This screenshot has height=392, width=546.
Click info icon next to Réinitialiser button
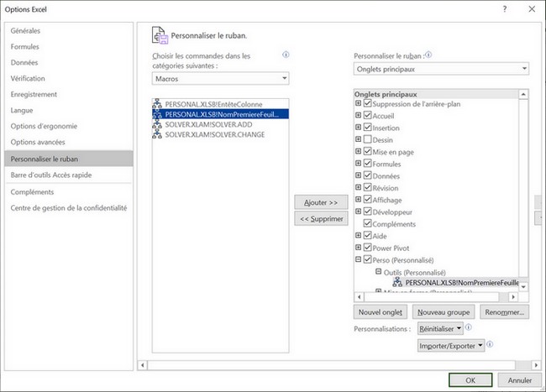pos(469,327)
